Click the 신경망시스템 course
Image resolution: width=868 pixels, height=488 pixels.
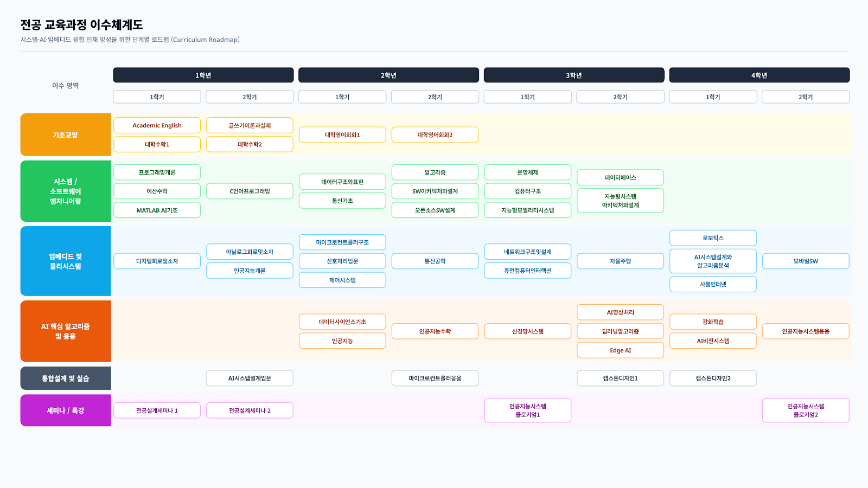pyautogui.click(x=528, y=331)
